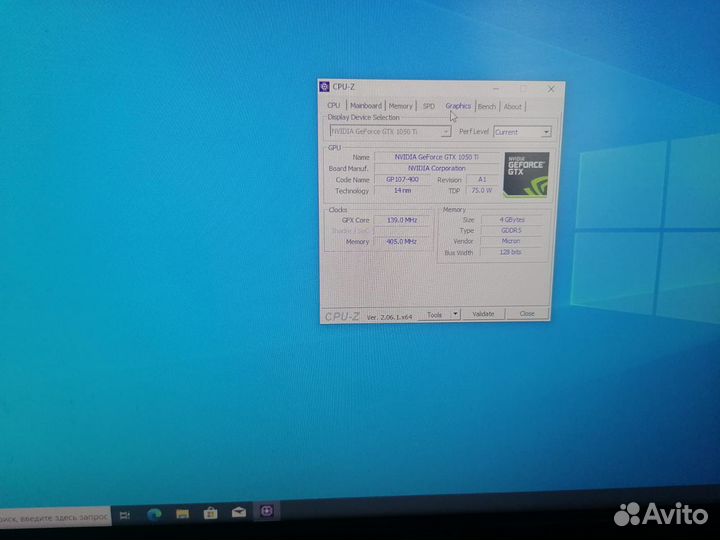Open Microsoft Store from the taskbar
Viewport: 720px width, 540px height.
tap(210, 514)
